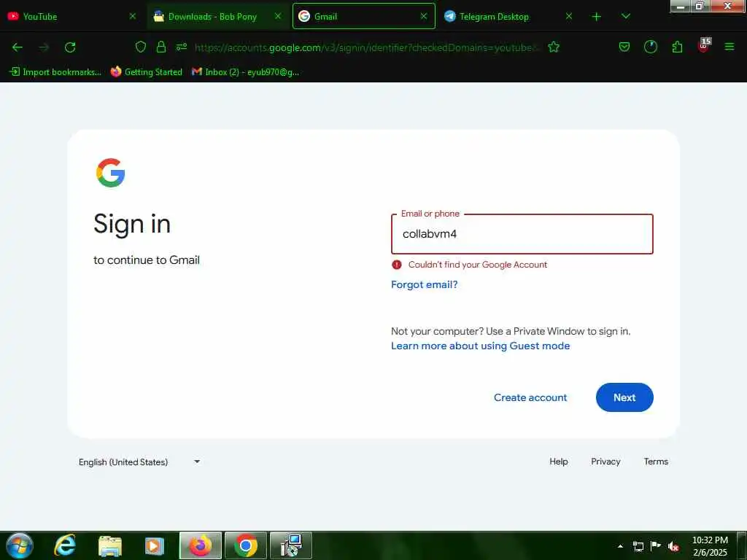Launch Internet Explorer from the taskbar
Viewport: 747px width, 560px height.
(65, 545)
